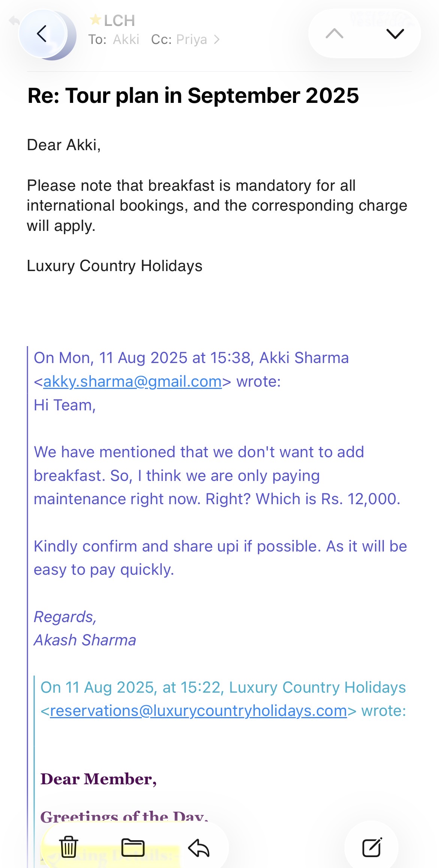Go to next message with down arrow

[x=395, y=34]
